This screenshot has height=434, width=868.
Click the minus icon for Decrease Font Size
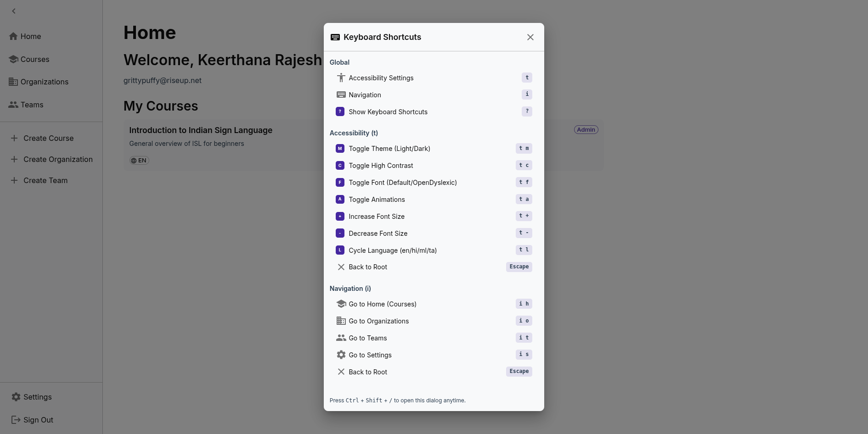pos(340,233)
